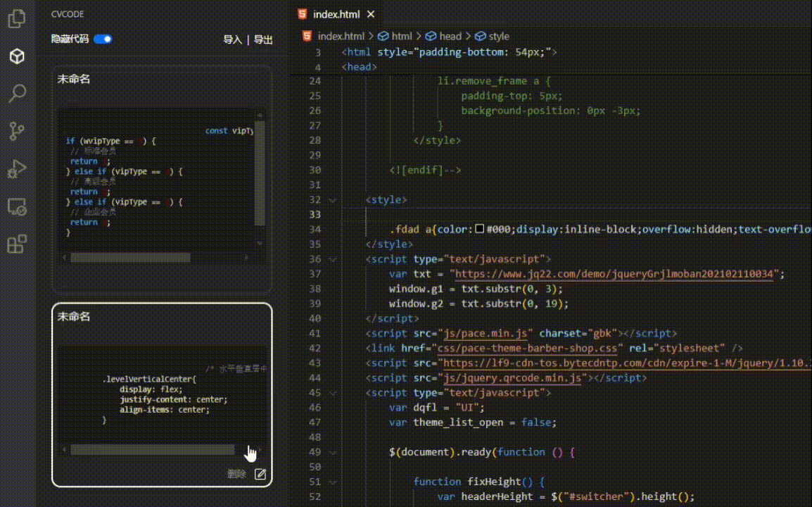The width and height of the screenshot is (812, 507).
Task: Collapse the fold arrow at line 36
Action: click(332, 259)
